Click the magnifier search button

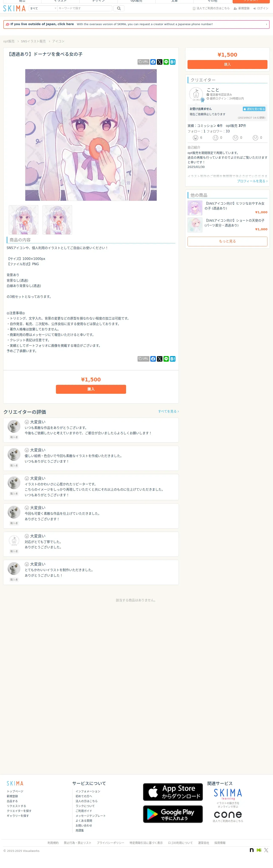119,9
